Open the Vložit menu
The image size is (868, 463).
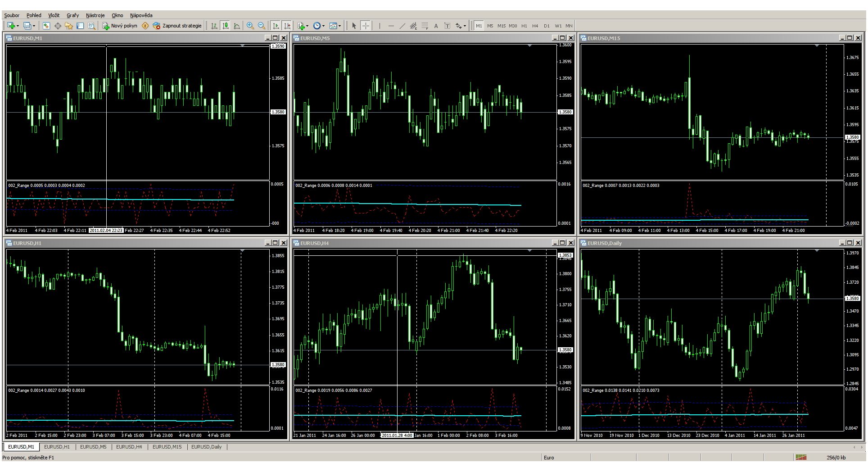point(54,15)
